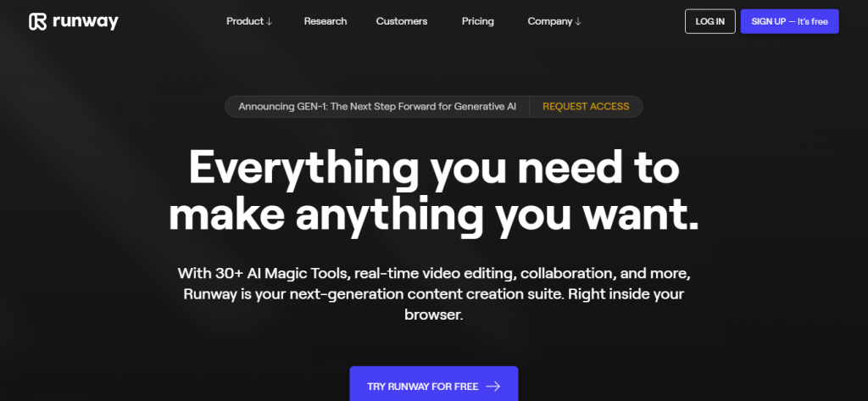Image resolution: width=868 pixels, height=401 pixels.
Task: Expand the Product dropdown menu
Action: [249, 21]
